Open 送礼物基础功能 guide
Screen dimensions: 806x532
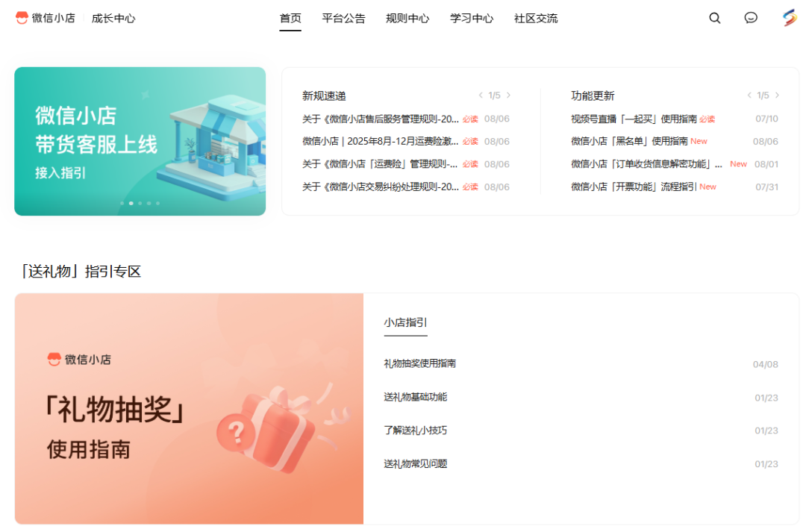(x=416, y=397)
